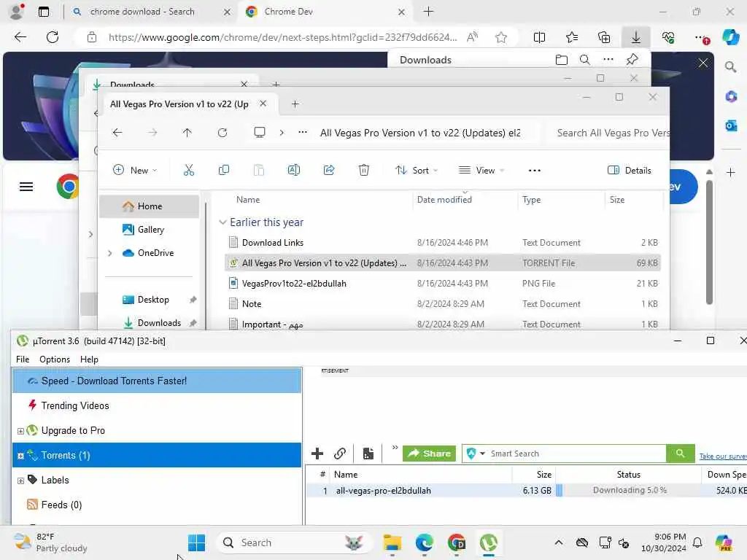Open Copilot icon in Edge toolbar

pyautogui.click(x=730, y=37)
